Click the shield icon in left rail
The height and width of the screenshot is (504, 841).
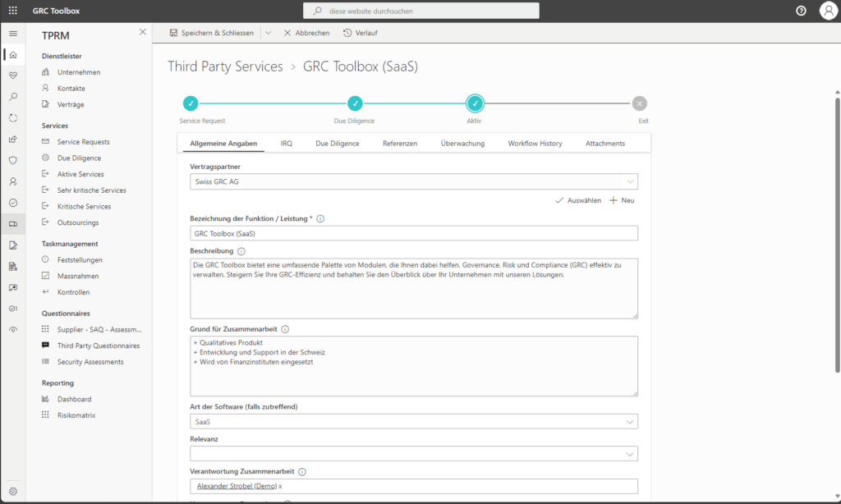click(13, 160)
